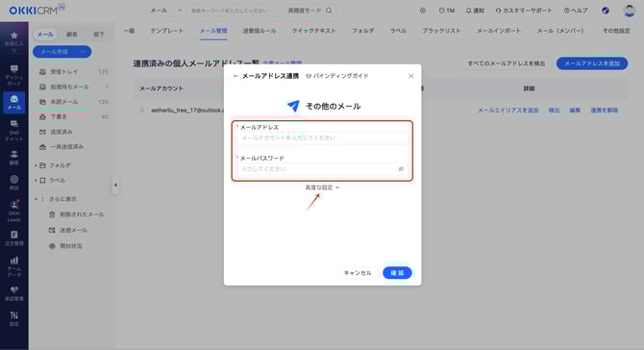
Task: Open the 受信トレイ inbox folder
Action: click(x=64, y=71)
